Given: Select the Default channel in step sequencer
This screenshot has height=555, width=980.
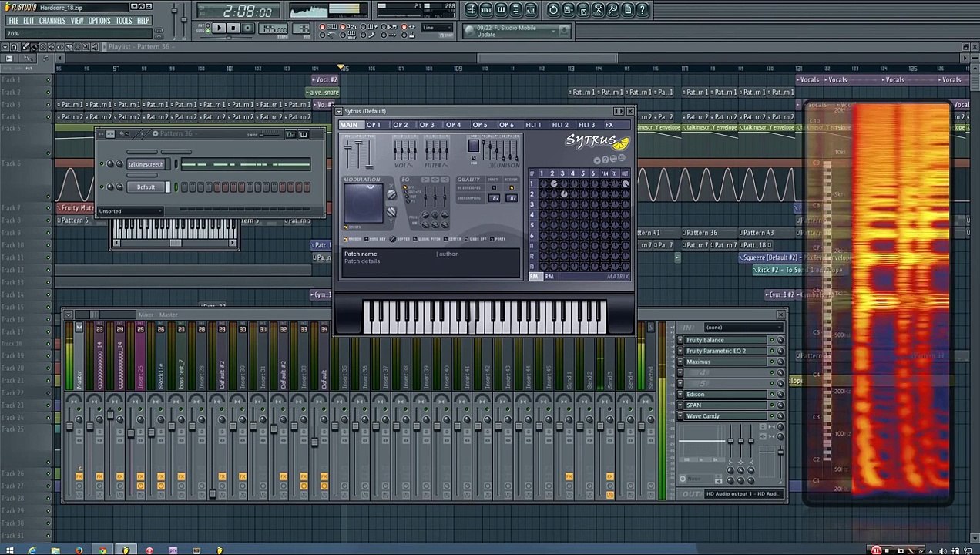Looking at the screenshot, I should pos(146,187).
